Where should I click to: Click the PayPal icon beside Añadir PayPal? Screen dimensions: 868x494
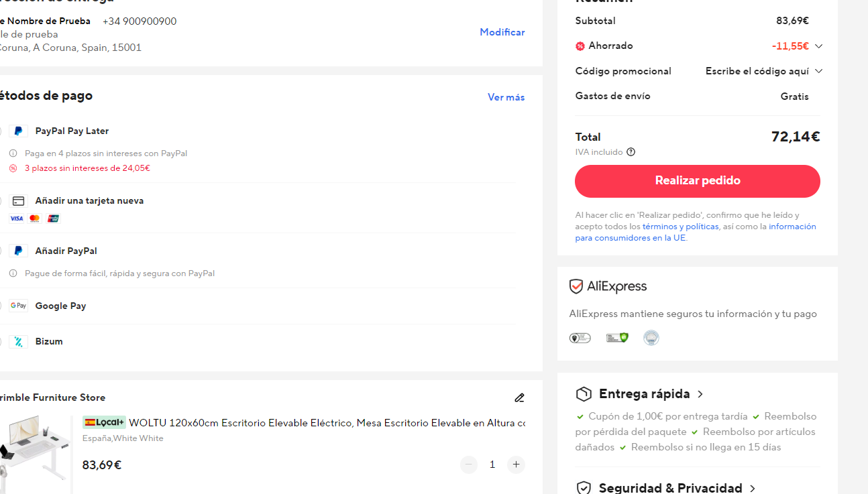(x=18, y=251)
